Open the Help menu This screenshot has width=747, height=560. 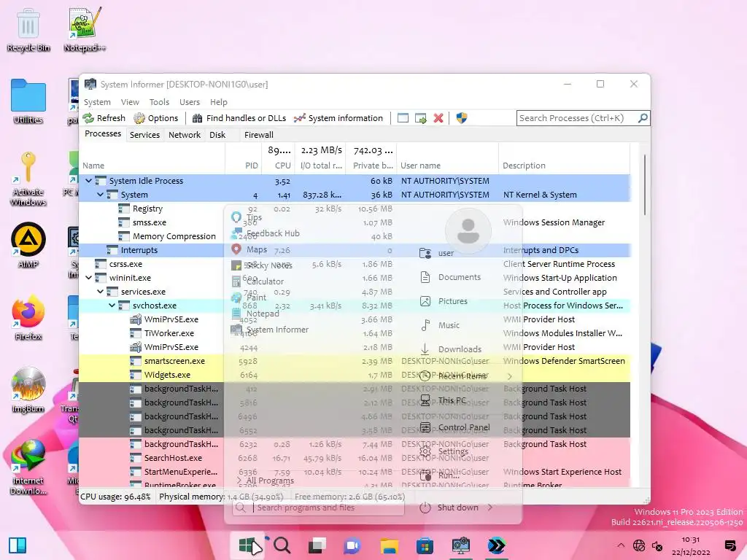(219, 102)
